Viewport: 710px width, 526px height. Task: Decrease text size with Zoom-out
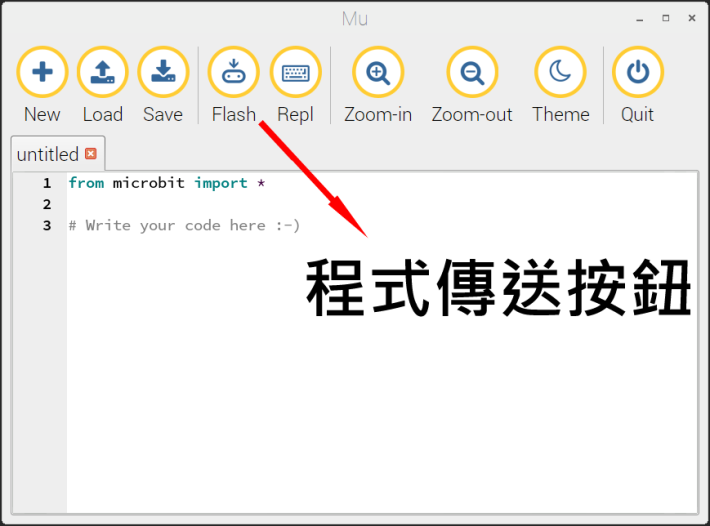pos(472,72)
